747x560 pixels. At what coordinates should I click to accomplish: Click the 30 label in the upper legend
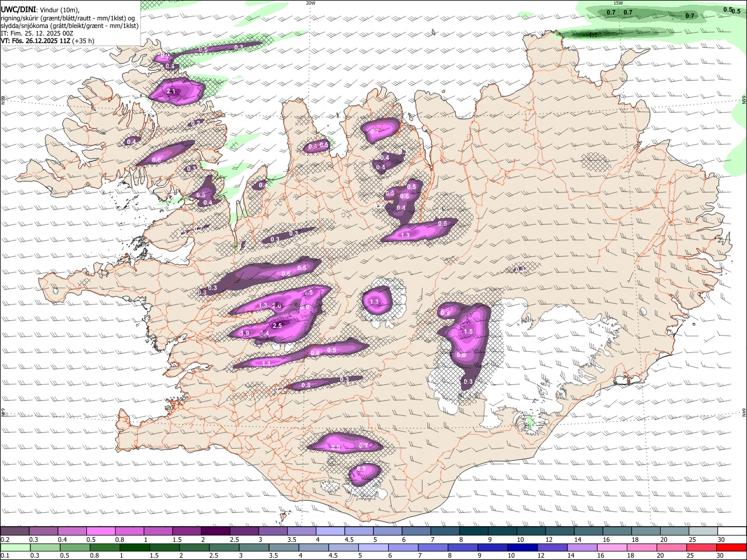point(721,540)
